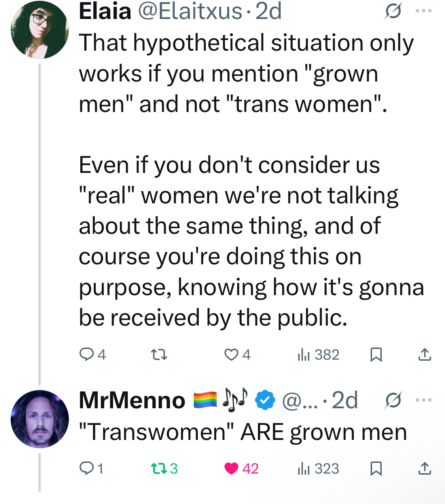This screenshot has height=504, width=445.
Task: Bookmark MrMenno's tweet
Action: (x=376, y=468)
